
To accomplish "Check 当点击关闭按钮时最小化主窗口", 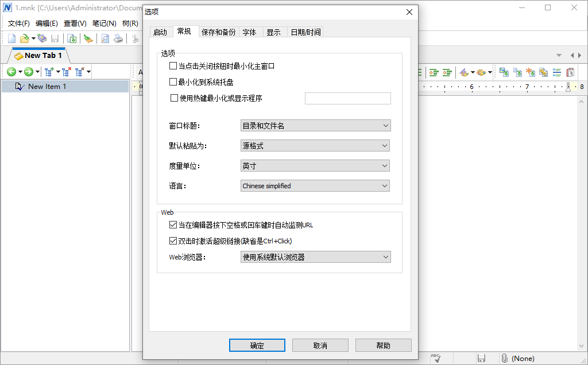I will pos(173,66).
